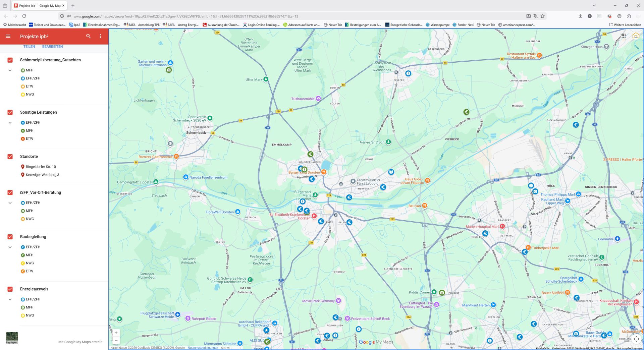The image size is (644, 350).
Task: Open Google apps grid icon on map
Action: 623,36
